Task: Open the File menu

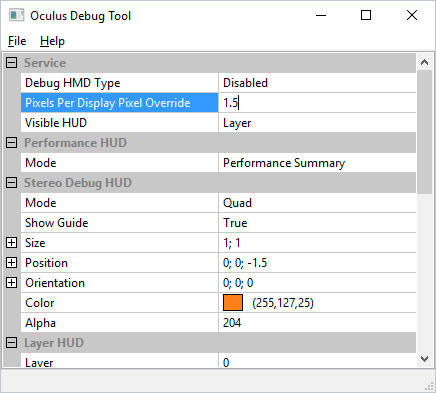Action: pos(17,41)
